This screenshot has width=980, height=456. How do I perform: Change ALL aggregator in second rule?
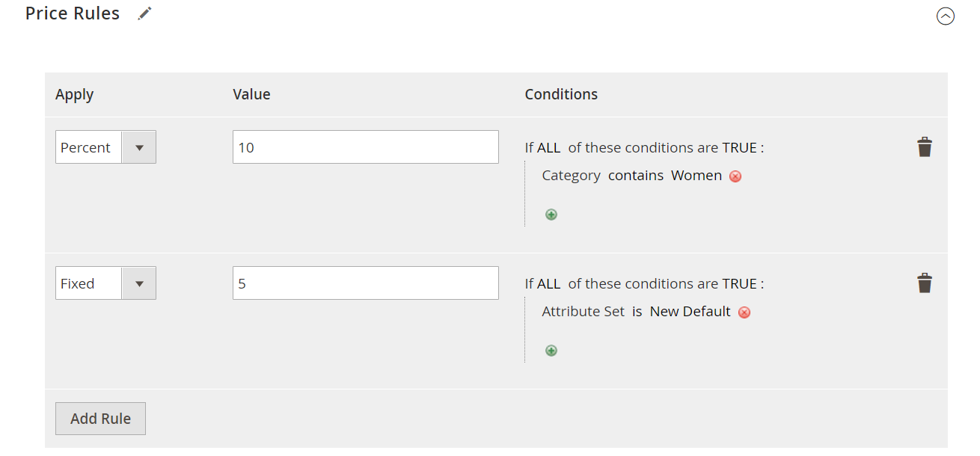(x=548, y=283)
